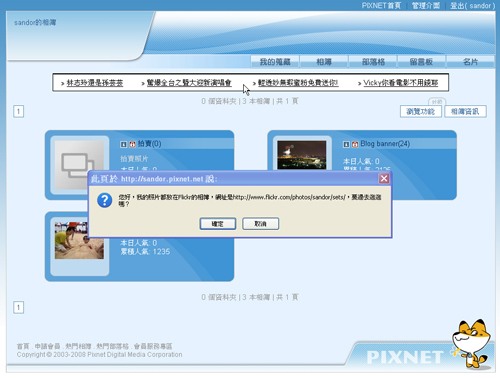The width and height of the screenshot is (500, 378).
Task: Open footer 會員服務專區 link
Action: click(x=153, y=346)
